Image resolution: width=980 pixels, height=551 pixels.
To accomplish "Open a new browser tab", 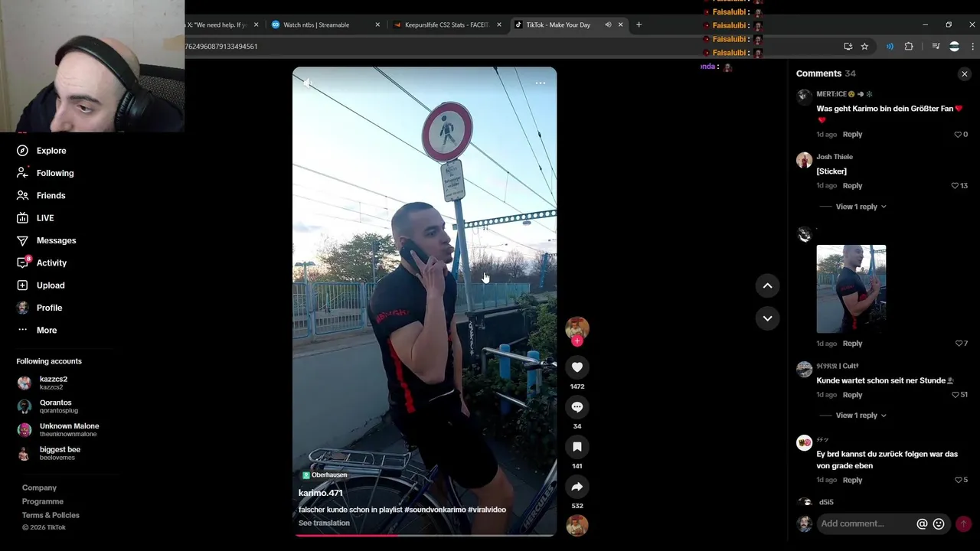I will [639, 24].
